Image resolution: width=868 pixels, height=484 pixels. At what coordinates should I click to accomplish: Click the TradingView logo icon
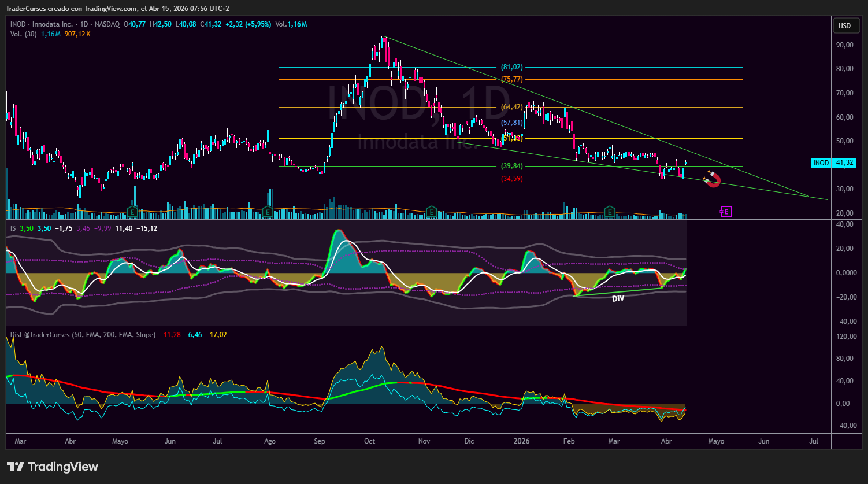(x=15, y=467)
